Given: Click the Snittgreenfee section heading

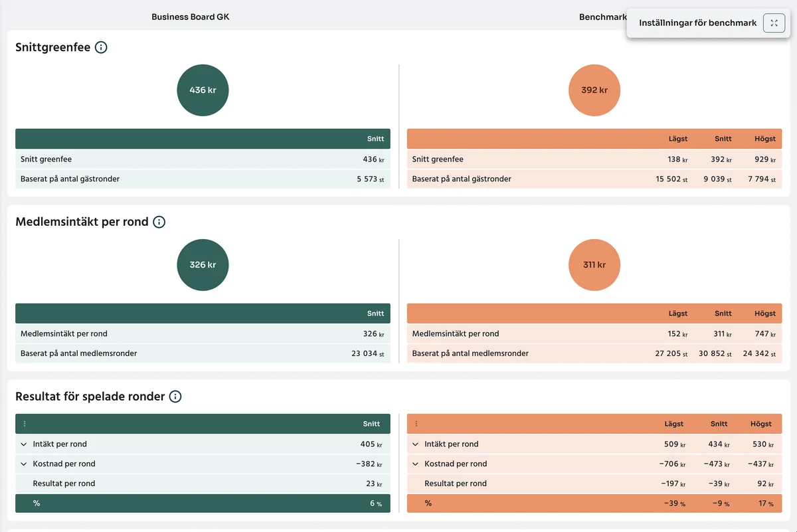Looking at the screenshot, I should [x=53, y=47].
